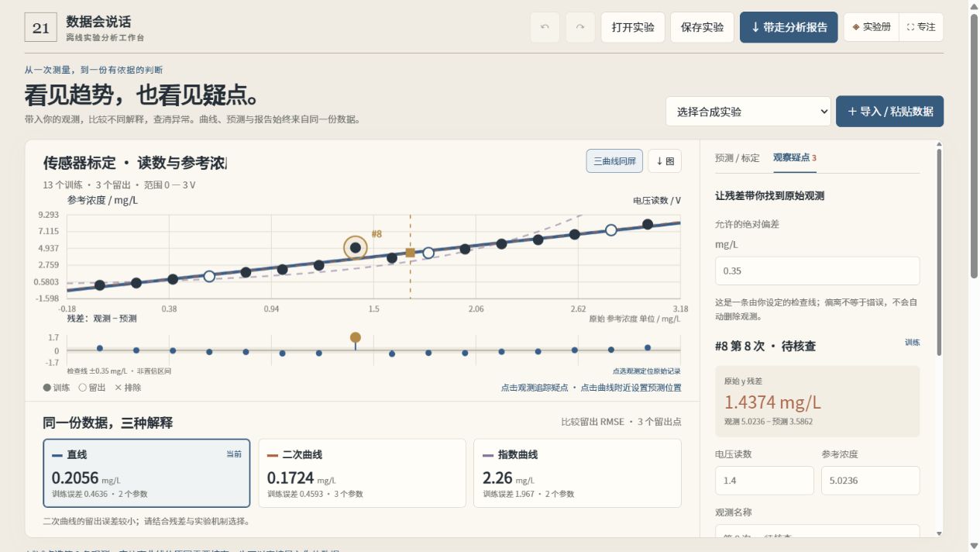Screen dimensions: 980x552
Task: Select the 直线 model card
Action: pyautogui.click(x=146, y=473)
